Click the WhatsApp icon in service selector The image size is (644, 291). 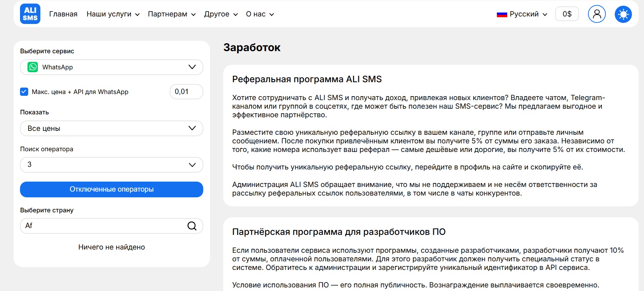point(33,67)
